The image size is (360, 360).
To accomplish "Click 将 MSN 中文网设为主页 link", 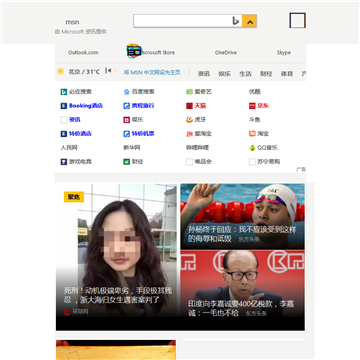I will pyautogui.click(x=152, y=72).
